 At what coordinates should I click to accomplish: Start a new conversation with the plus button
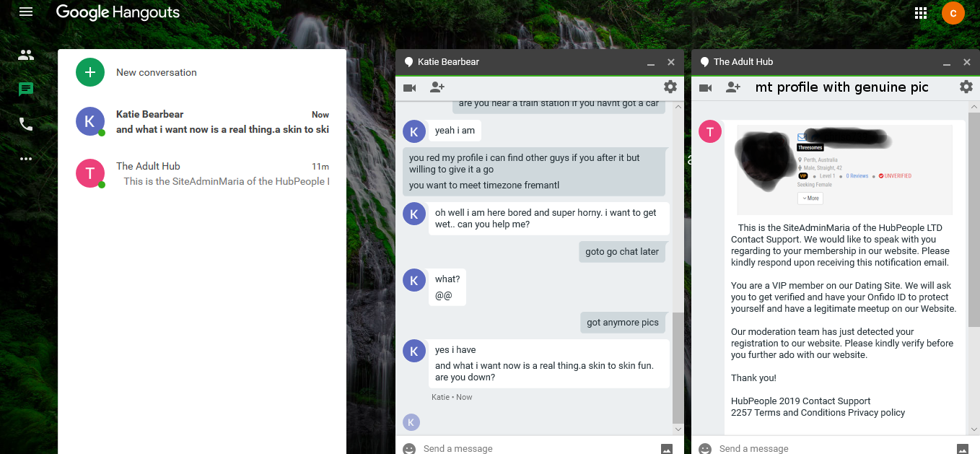(89, 72)
